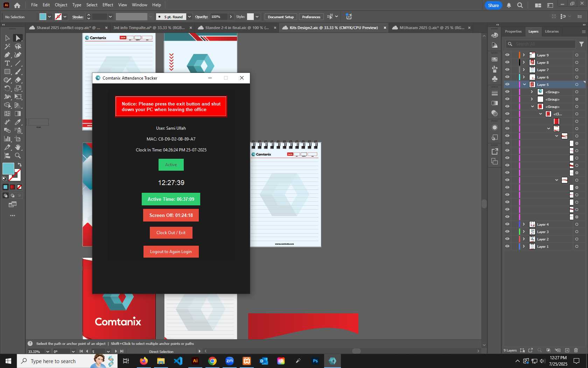Hide Layer 9 visibility eye
Image resolution: width=588 pixels, height=368 pixels.
click(x=507, y=55)
